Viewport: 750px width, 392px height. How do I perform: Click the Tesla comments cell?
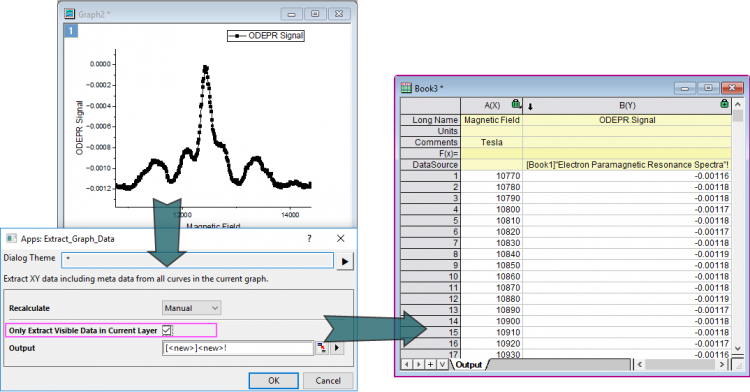click(492, 142)
